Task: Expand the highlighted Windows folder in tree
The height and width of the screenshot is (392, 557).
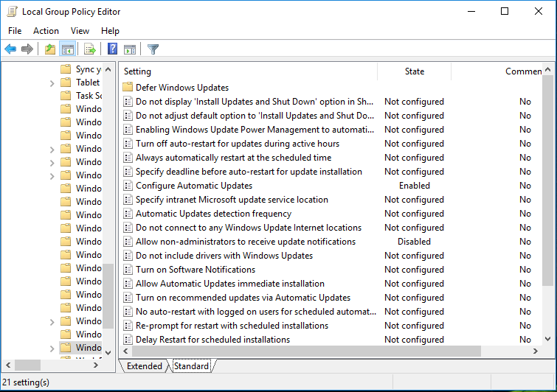Action: point(52,348)
